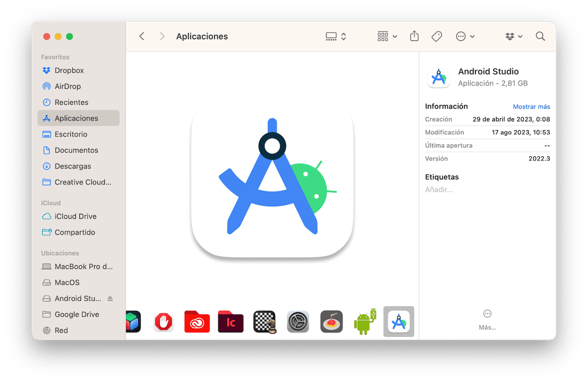
Task: Click the iCloud sidebar heading
Action: click(51, 203)
